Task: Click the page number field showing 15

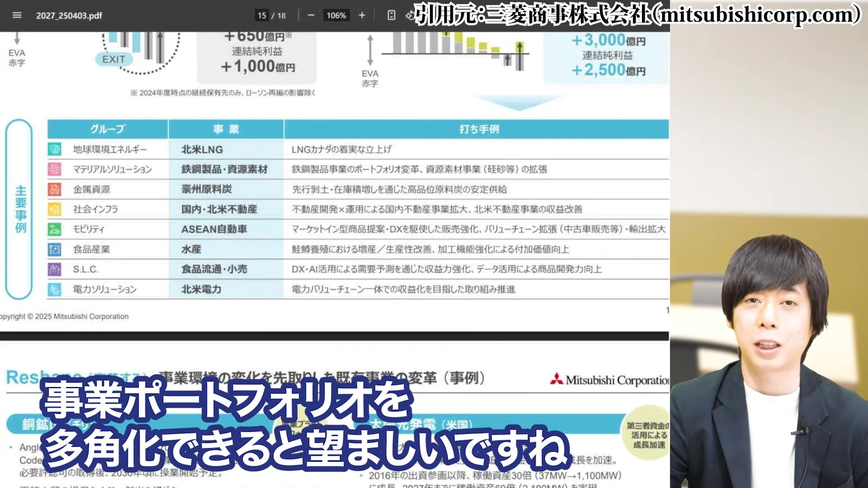Action: tap(262, 15)
